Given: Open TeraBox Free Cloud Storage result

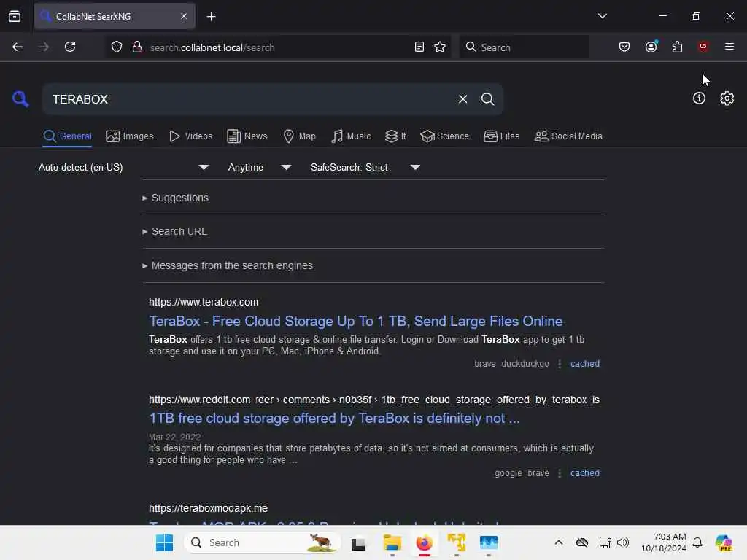Looking at the screenshot, I should pyautogui.click(x=356, y=322).
